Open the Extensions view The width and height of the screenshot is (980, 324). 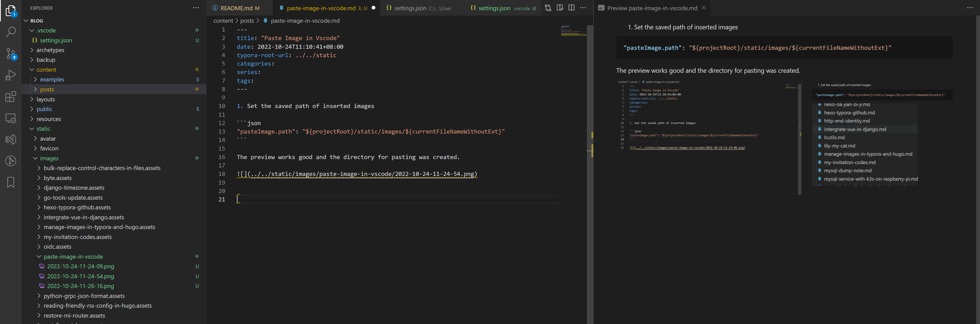[x=11, y=97]
